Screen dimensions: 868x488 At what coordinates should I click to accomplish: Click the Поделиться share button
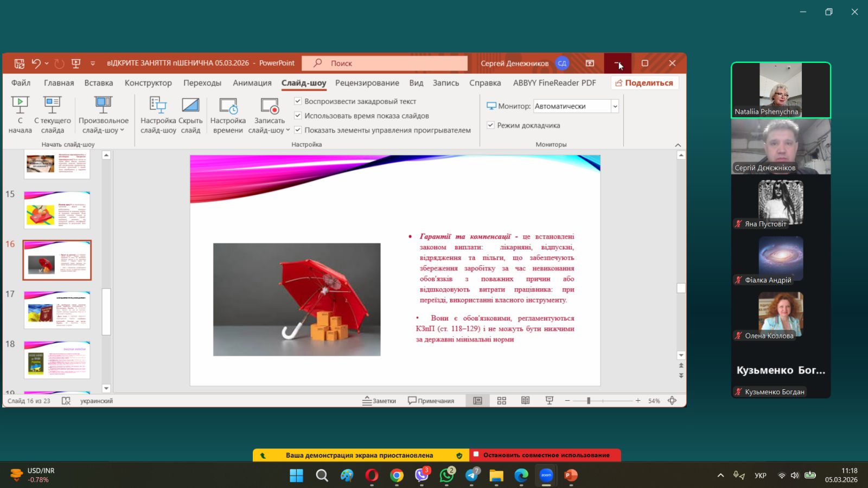click(644, 83)
